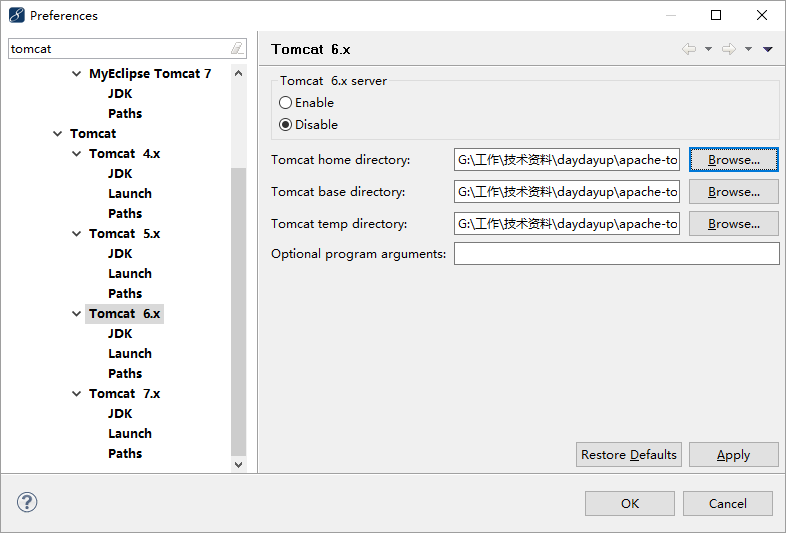Clear the tomcat filter text icon
The image size is (786, 533).
237,48
